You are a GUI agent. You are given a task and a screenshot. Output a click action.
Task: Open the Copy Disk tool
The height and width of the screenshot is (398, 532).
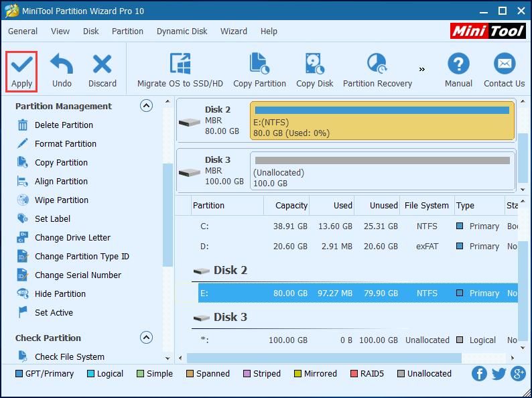coord(314,72)
